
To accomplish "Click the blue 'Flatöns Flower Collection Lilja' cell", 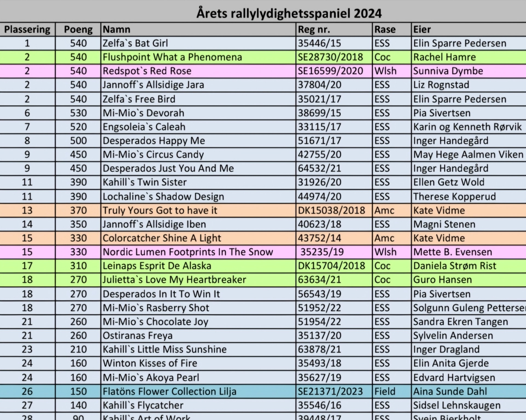I will [170, 392].
